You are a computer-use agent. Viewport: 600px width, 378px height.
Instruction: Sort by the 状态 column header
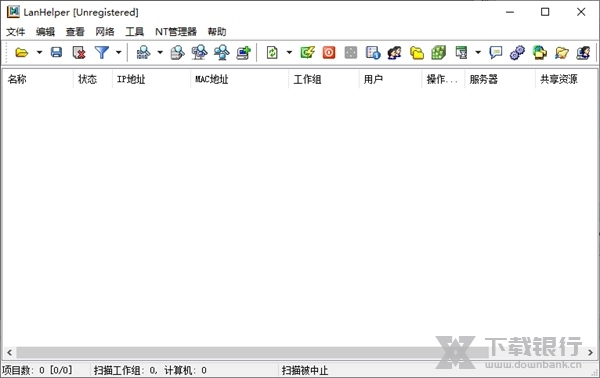pyautogui.click(x=93, y=79)
